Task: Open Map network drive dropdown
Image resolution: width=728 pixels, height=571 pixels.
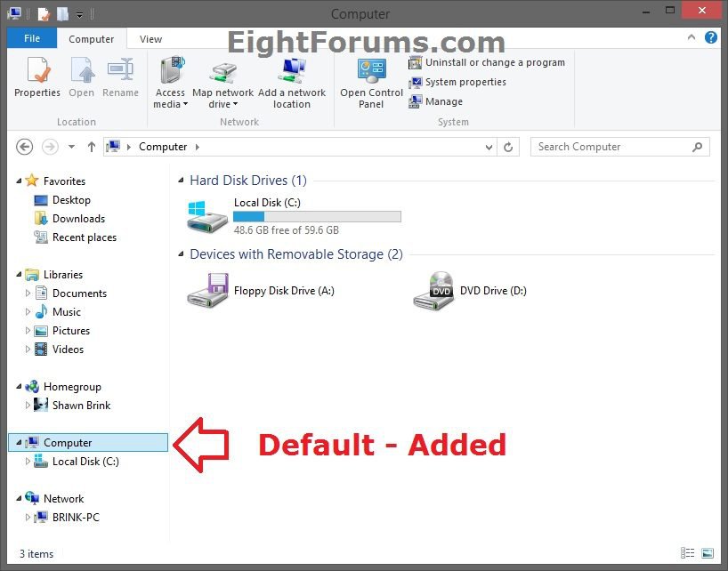Action: point(222,83)
